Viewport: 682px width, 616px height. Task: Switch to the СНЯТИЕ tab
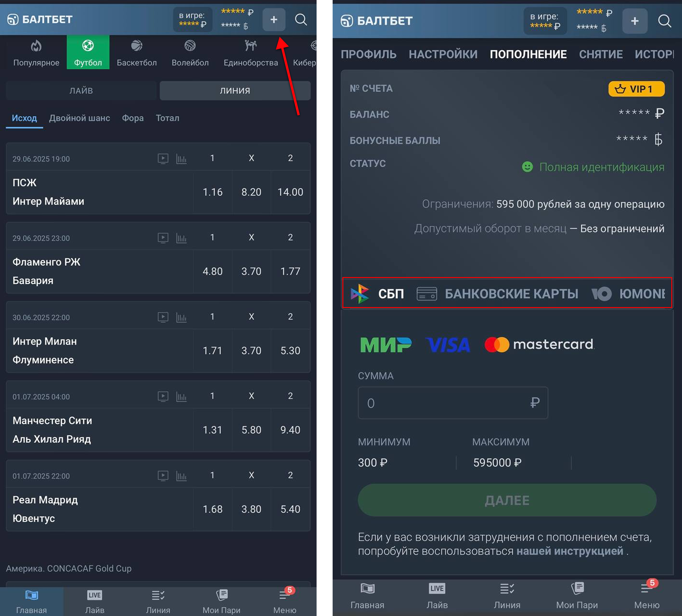pos(600,54)
